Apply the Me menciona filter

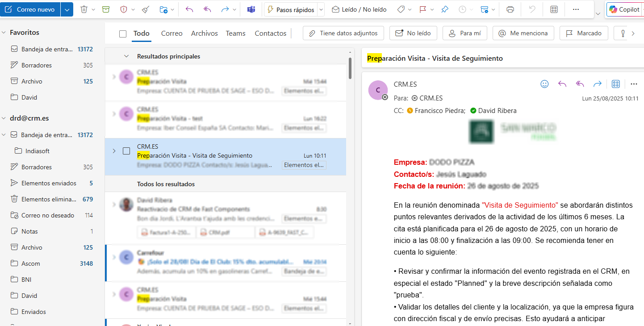523,33
